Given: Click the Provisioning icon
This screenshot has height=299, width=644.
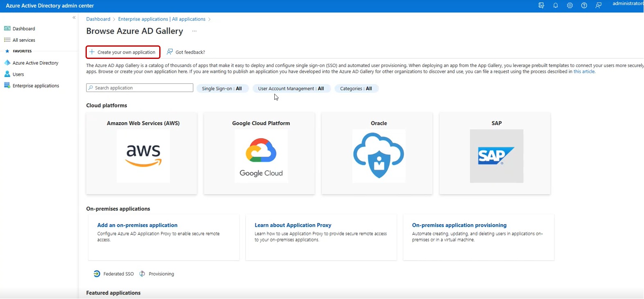Looking at the screenshot, I should (x=142, y=274).
